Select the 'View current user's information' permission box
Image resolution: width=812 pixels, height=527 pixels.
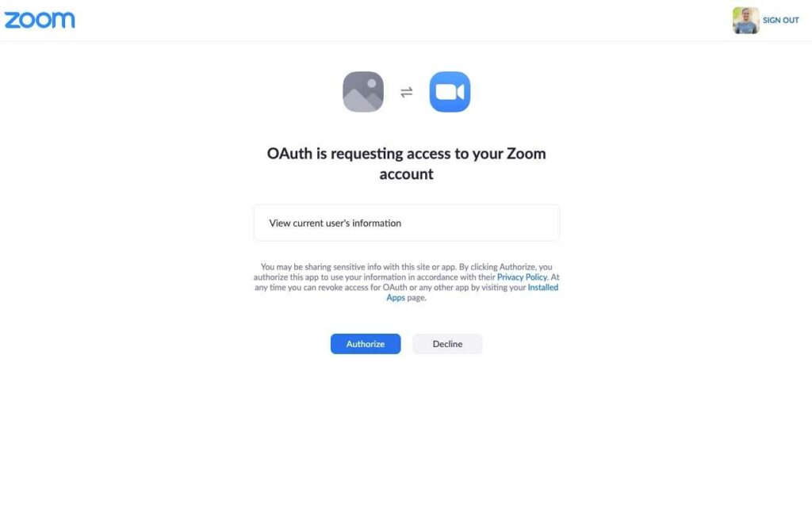point(407,223)
